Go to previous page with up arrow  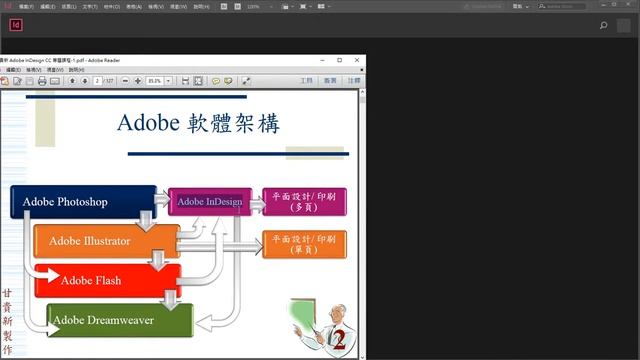point(72,81)
